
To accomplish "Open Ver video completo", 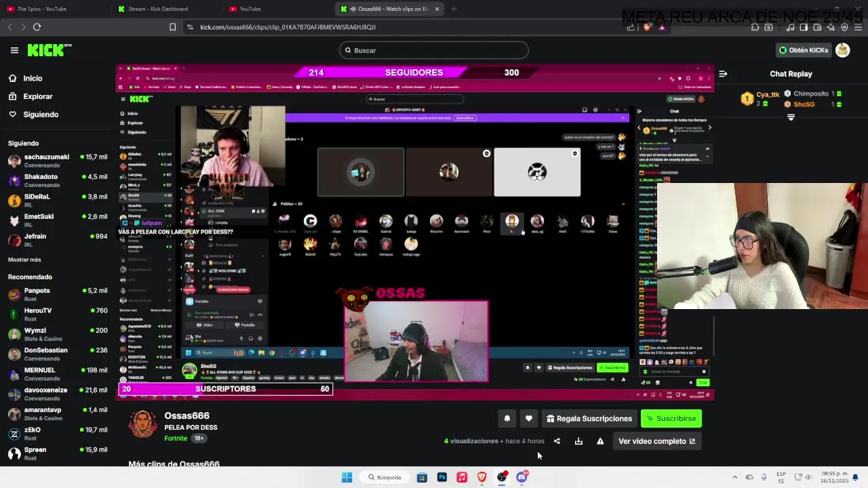I will click(x=657, y=441).
